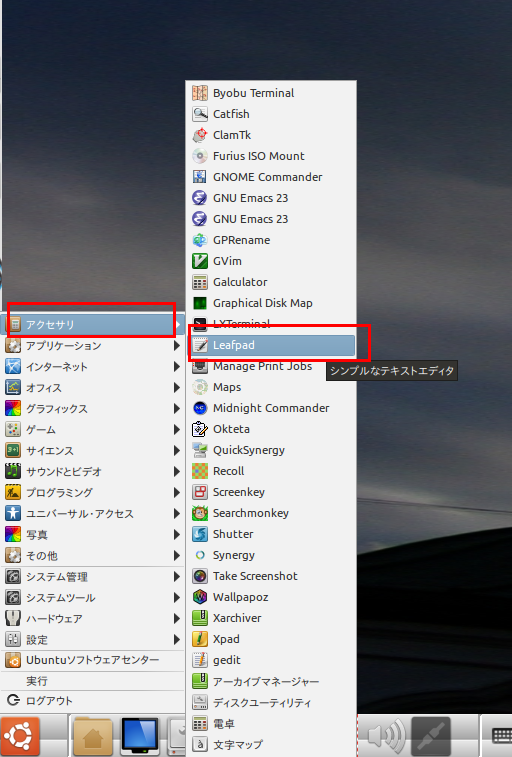512x757 pixels.
Task: Click the Shutter app icon
Action: point(200,534)
